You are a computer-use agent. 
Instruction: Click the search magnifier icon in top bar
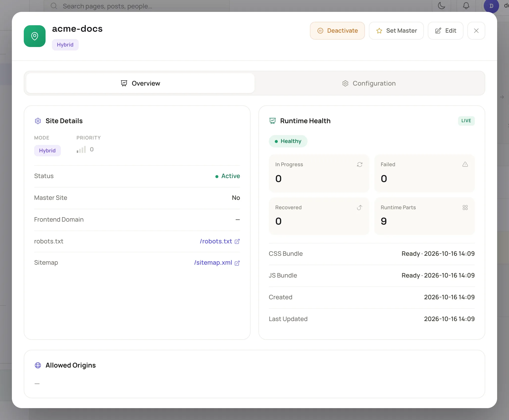[54, 6]
